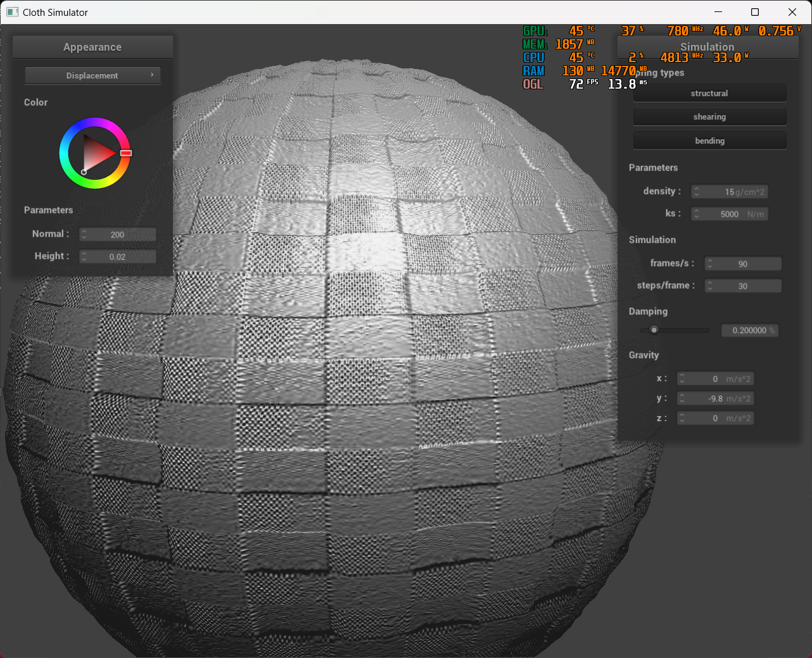
Task: Click the density spinner arrows
Action: point(696,192)
